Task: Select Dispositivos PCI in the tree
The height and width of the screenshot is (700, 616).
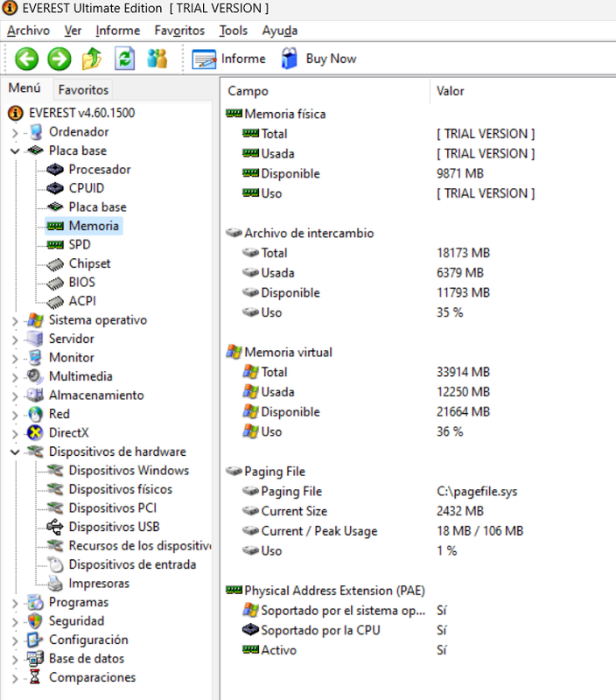Action: coord(113,508)
